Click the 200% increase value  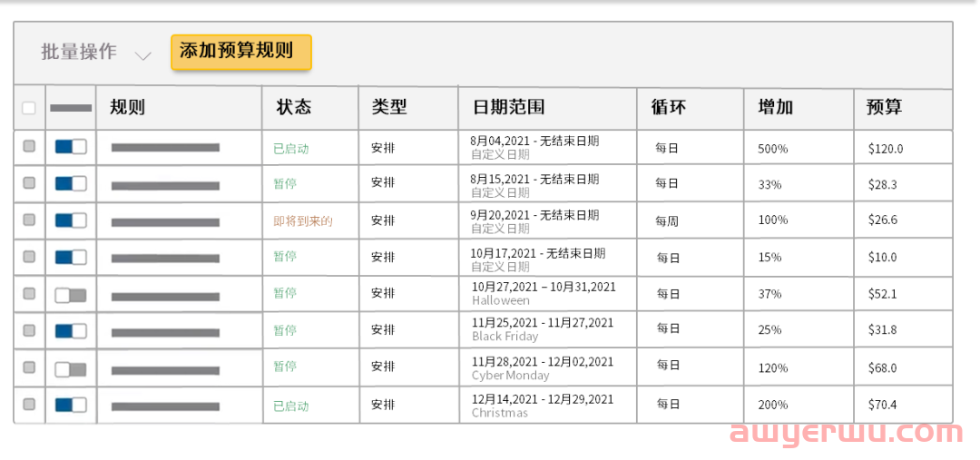point(773,405)
